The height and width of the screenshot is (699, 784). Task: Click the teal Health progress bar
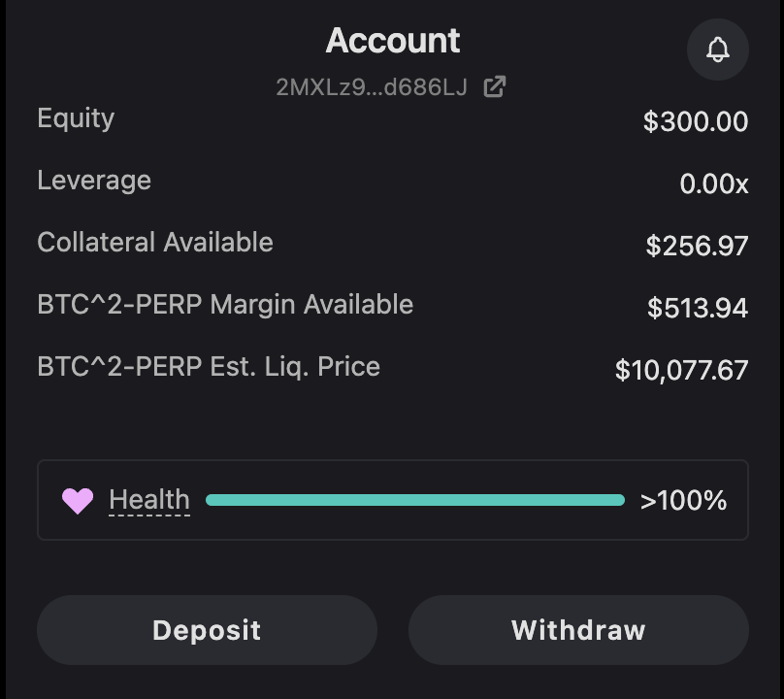pos(415,500)
